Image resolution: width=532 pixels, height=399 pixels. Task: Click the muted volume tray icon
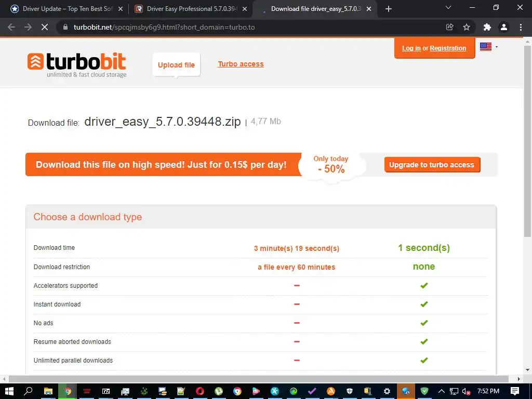pos(467,391)
